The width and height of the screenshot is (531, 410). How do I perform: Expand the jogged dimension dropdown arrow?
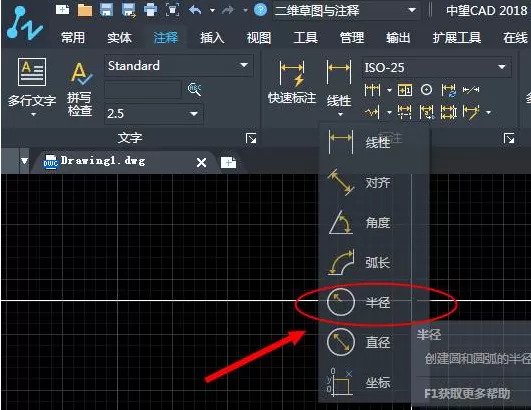point(389,112)
